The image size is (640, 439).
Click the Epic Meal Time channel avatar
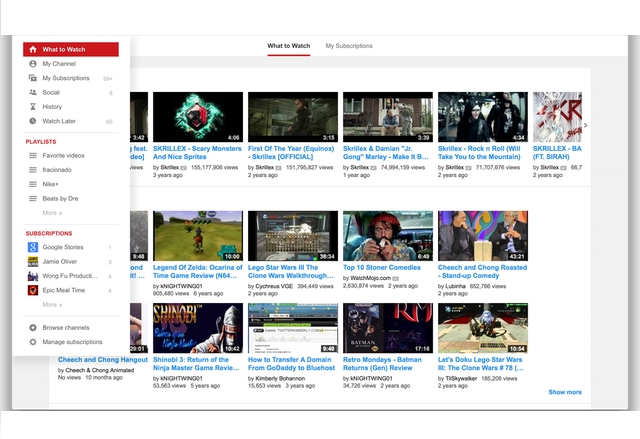click(x=33, y=290)
